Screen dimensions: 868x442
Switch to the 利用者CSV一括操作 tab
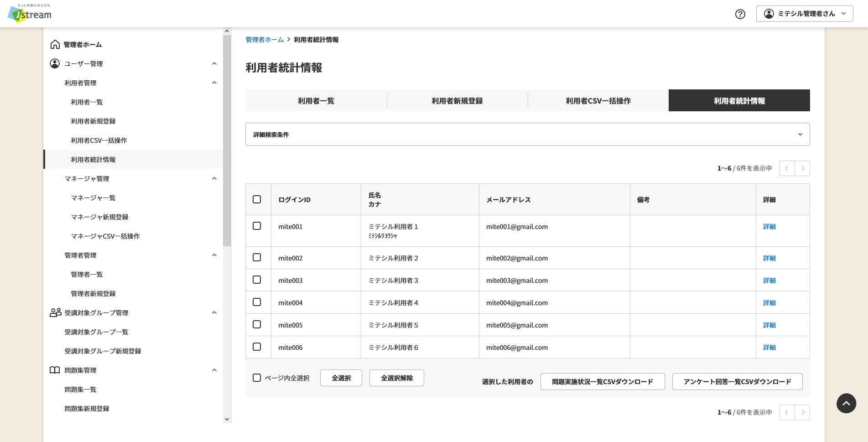(598, 100)
